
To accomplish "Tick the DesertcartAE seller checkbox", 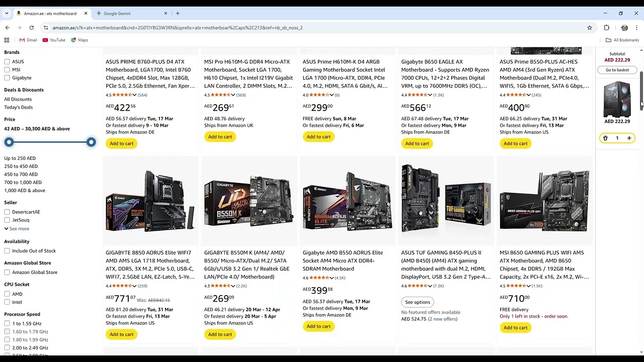I will (x=7, y=212).
